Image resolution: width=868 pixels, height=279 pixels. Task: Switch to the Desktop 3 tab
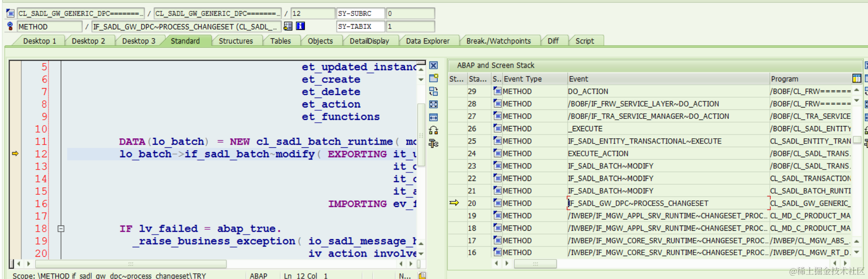tap(138, 41)
